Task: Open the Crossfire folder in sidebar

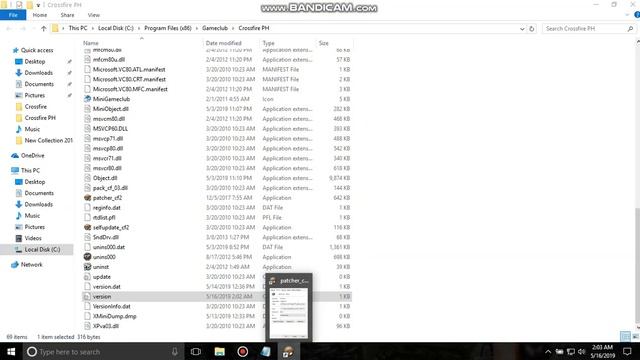Action: click(36, 107)
